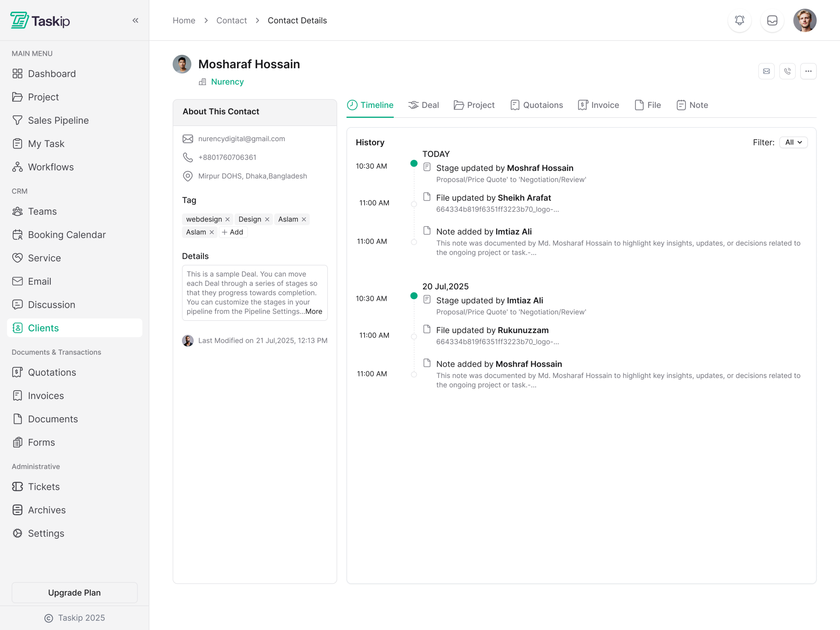
Task: Click the notification bell icon
Action: [739, 20]
